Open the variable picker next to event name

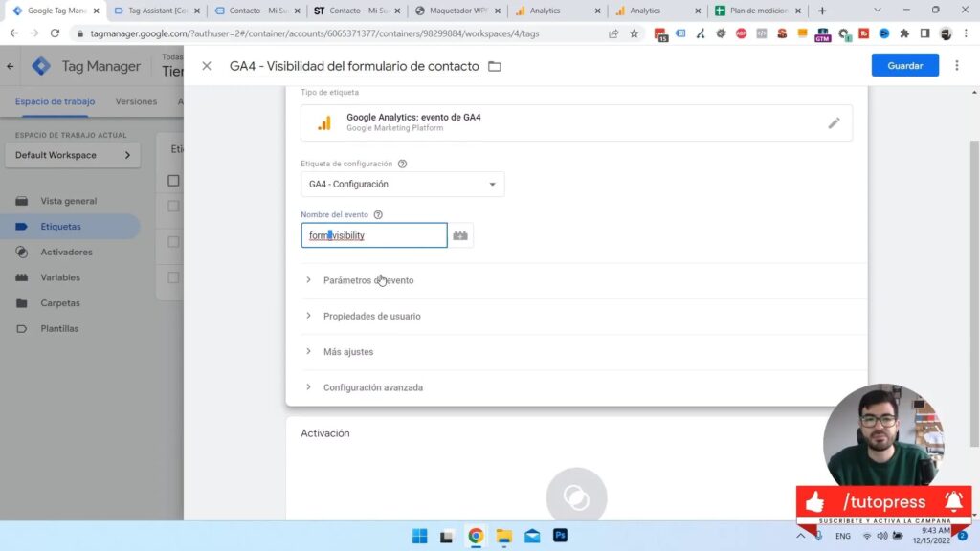(460, 235)
